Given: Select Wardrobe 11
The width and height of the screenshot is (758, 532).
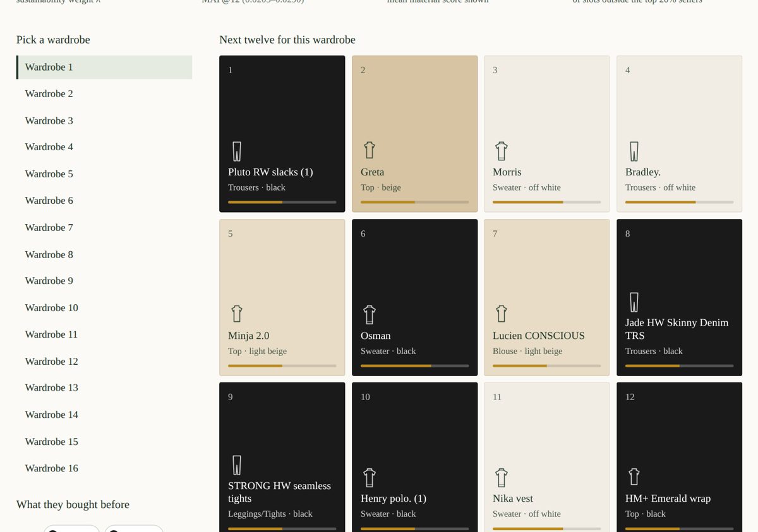Looking at the screenshot, I should point(104,334).
